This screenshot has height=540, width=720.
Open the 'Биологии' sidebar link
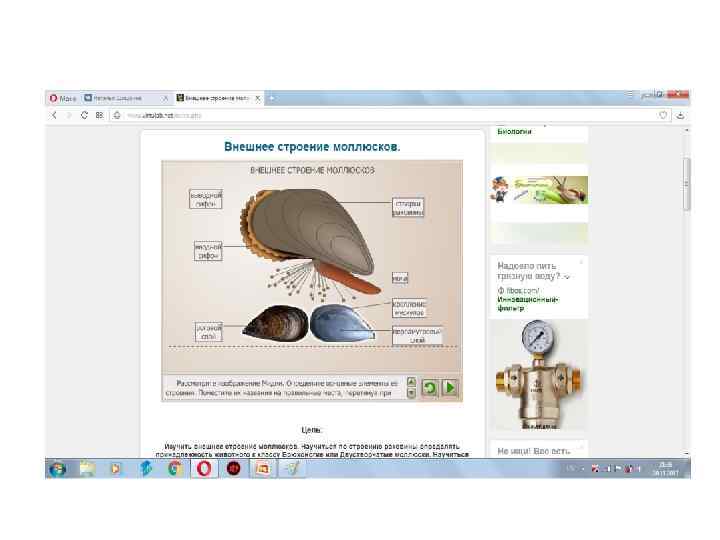514,131
